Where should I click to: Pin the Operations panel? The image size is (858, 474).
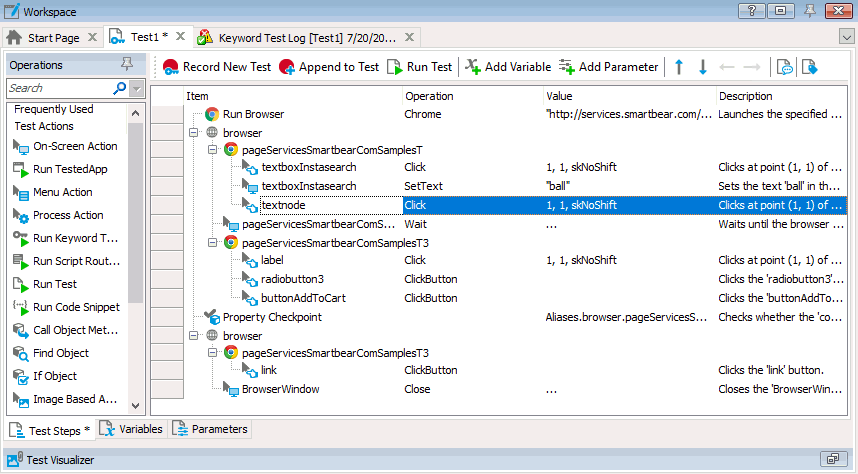click(126, 65)
